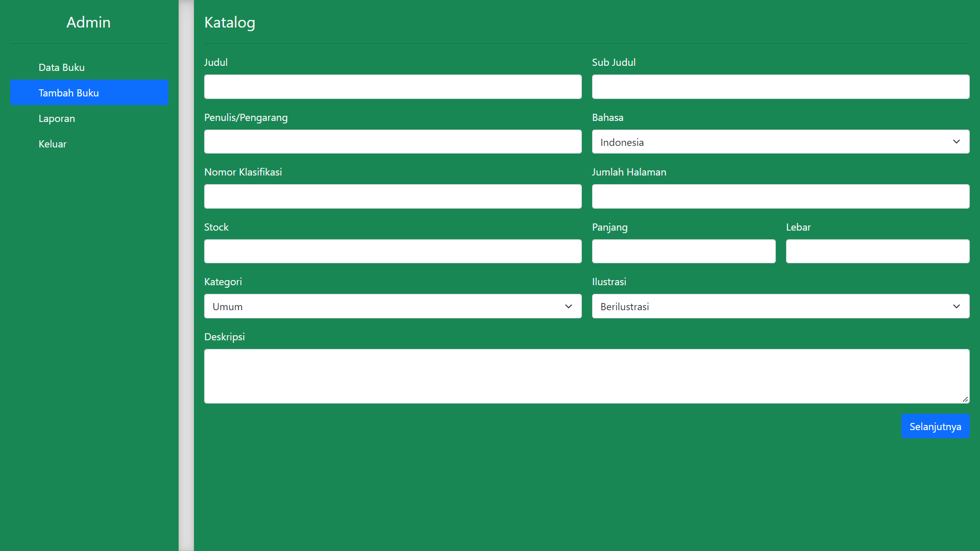Click the Katalog page heading
Viewport: 980px width, 551px height.
pos(230,22)
